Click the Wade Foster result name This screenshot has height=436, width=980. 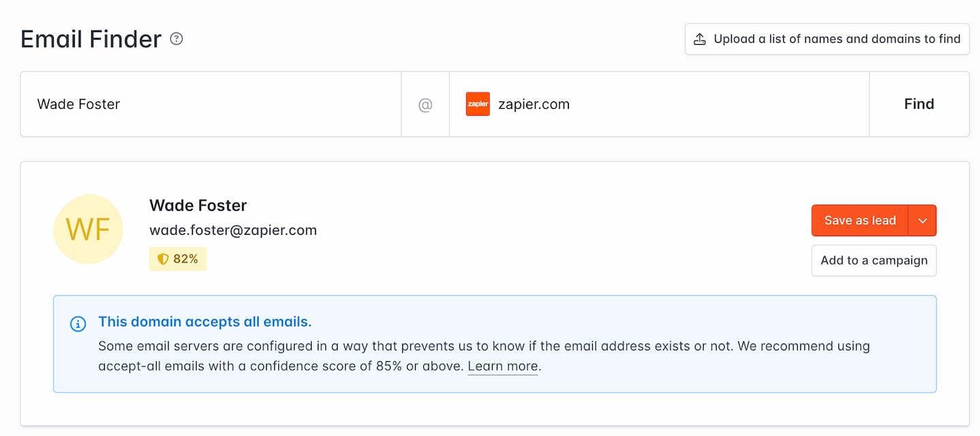click(x=198, y=205)
